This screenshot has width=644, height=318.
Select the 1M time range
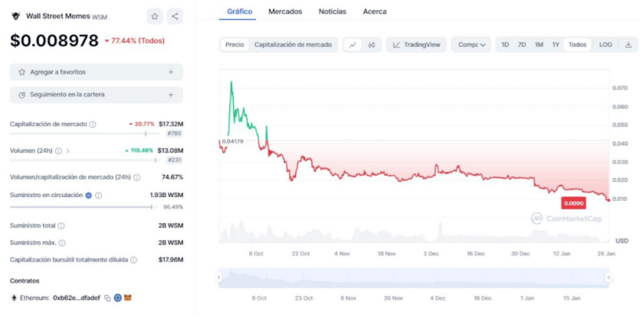pos(539,45)
